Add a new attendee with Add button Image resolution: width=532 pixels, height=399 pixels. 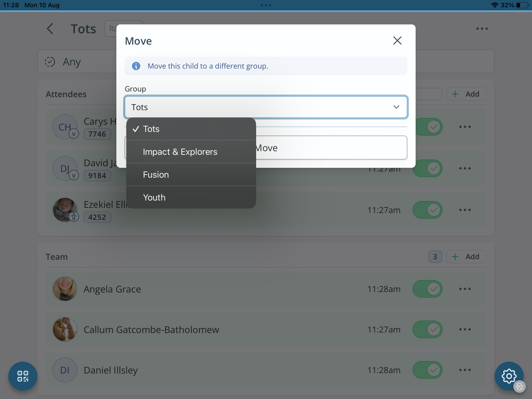point(466,94)
